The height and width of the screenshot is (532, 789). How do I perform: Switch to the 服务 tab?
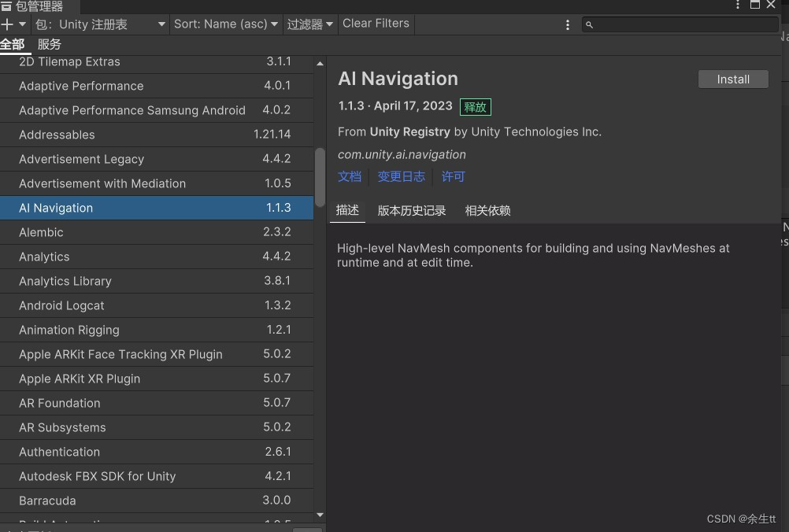coord(50,45)
